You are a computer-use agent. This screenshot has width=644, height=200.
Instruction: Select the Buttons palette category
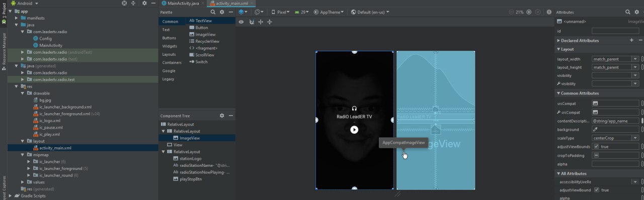click(x=169, y=38)
